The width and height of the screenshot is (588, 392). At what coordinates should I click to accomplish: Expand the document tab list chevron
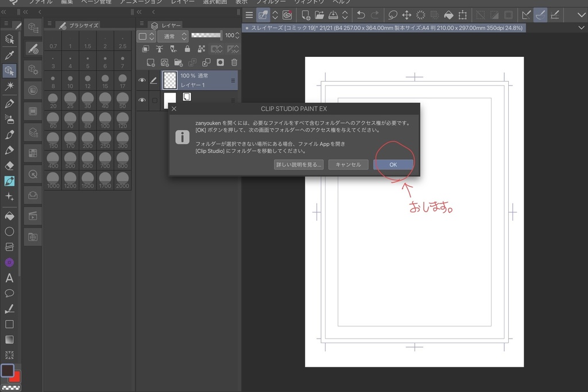[x=581, y=28]
